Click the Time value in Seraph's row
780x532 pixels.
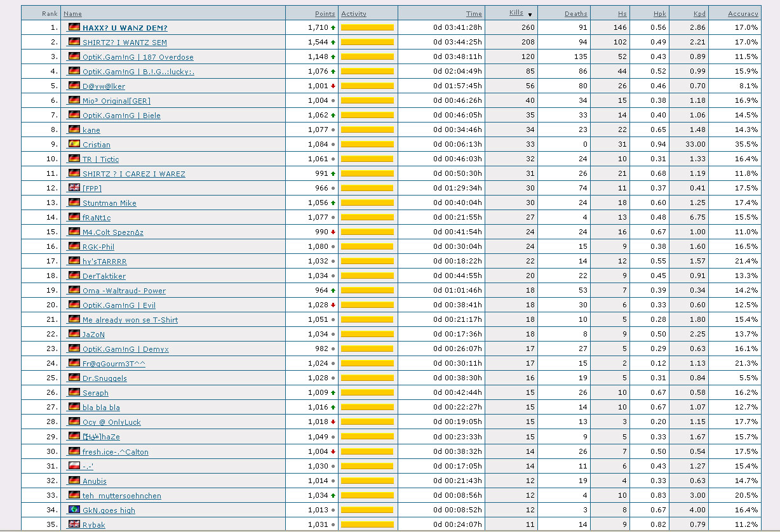[x=457, y=393]
